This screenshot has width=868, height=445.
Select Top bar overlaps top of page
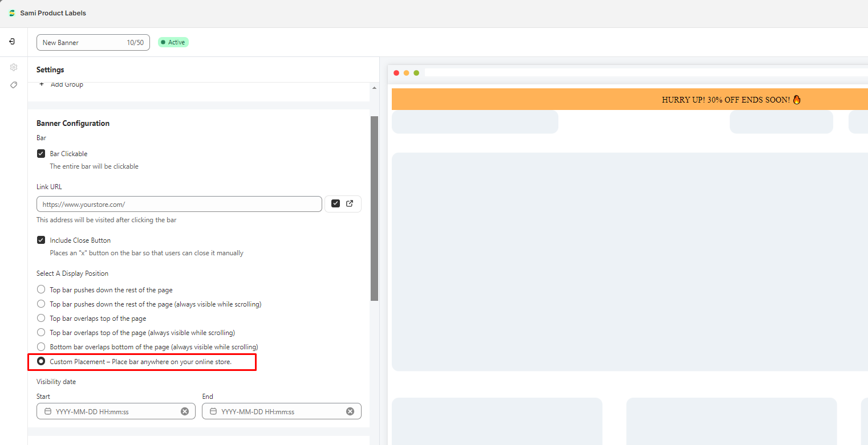tap(41, 318)
